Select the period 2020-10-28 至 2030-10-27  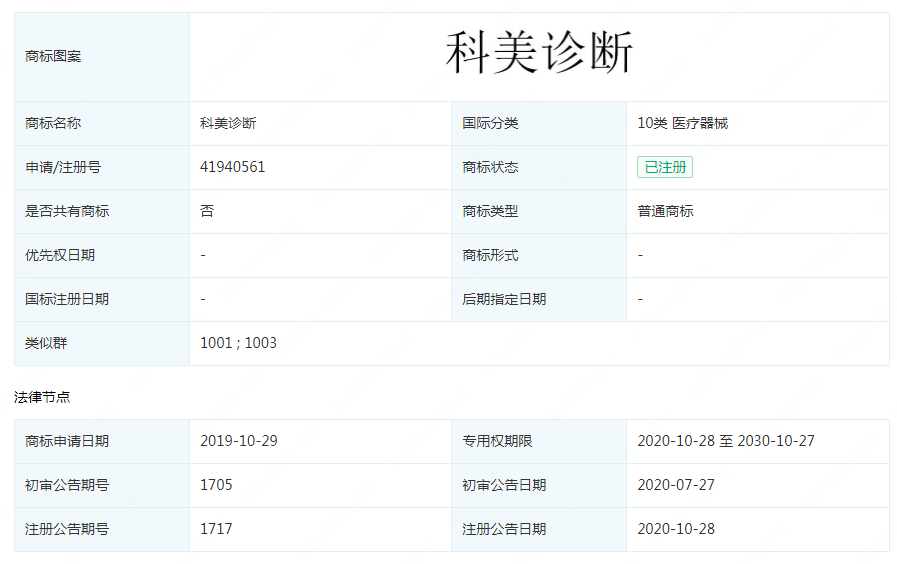coord(726,441)
